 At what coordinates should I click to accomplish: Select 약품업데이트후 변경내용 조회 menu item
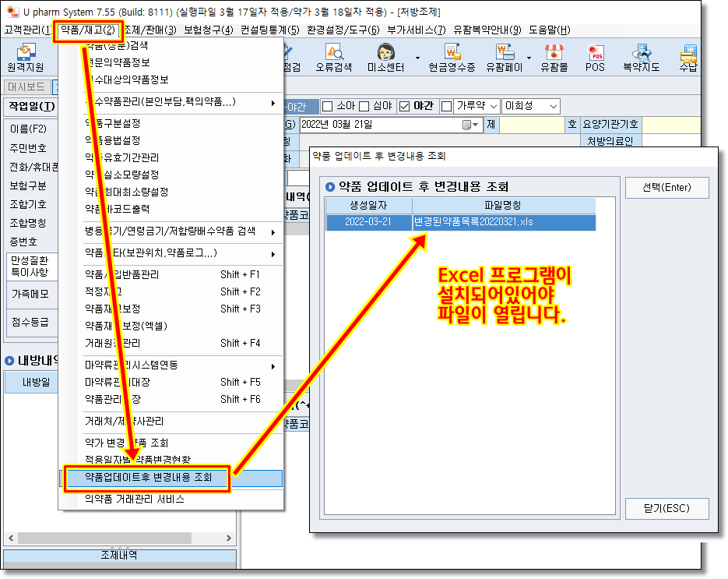(148, 478)
